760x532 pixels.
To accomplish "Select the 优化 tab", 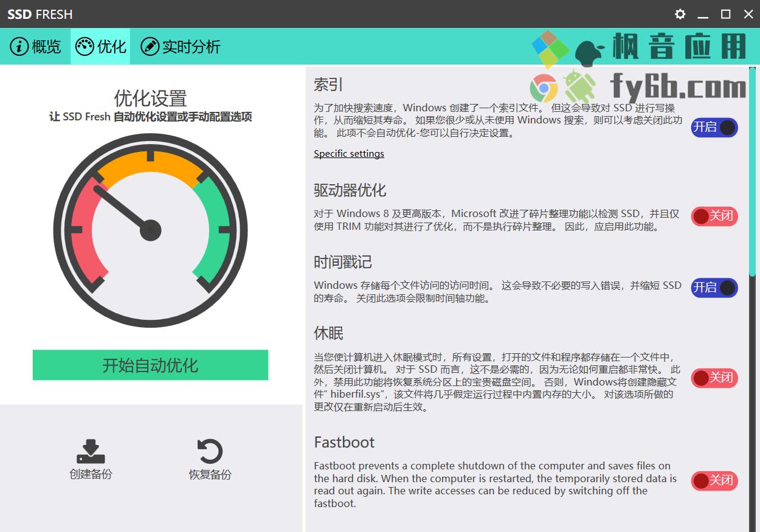I will pyautogui.click(x=100, y=46).
